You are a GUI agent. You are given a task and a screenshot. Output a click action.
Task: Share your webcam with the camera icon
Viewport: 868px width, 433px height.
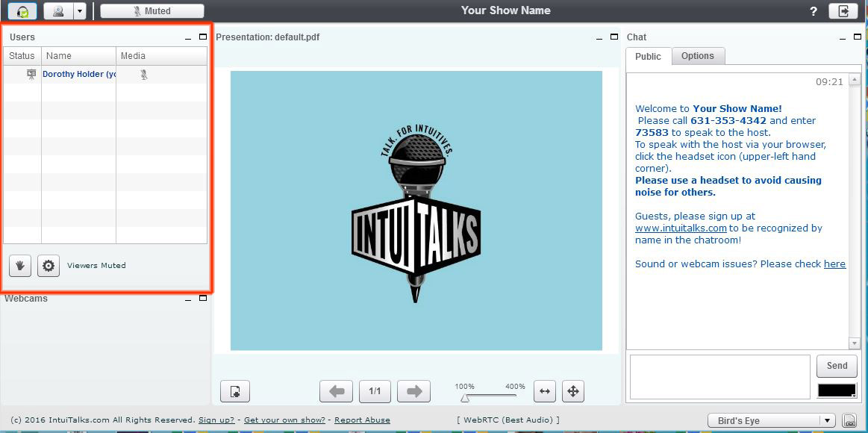tap(58, 11)
